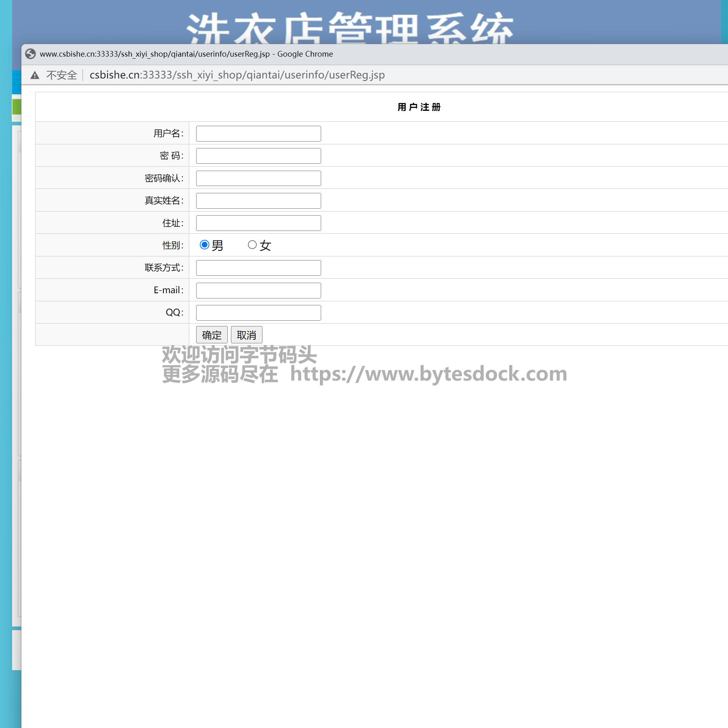The height and width of the screenshot is (728, 728).
Task: Focus the 密码 input field
Action: tap(258, 156)
